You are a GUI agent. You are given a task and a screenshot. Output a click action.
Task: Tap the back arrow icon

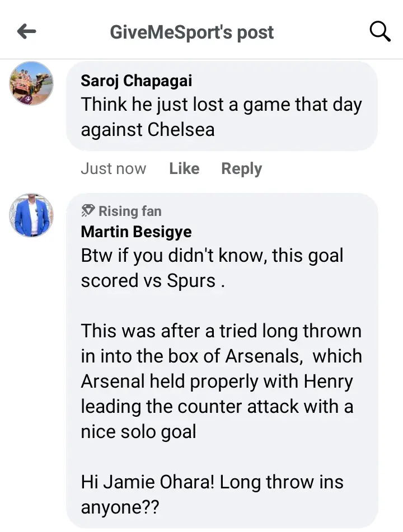(x=26, y=32)
